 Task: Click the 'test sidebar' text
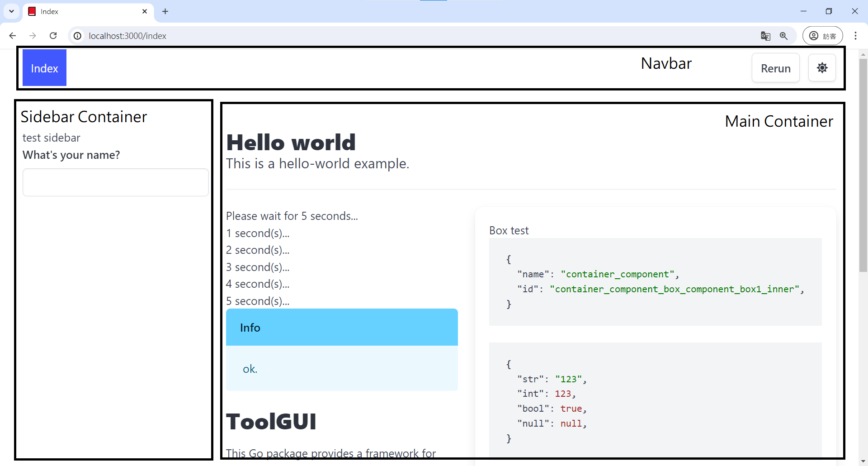[51, 138]
